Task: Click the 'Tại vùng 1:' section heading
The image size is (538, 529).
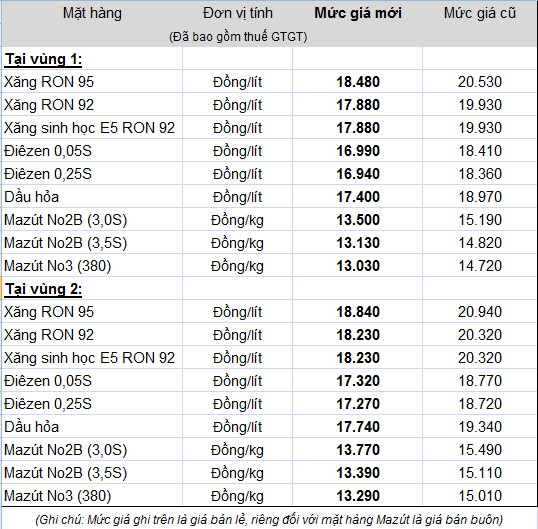Action: click(44, 59)
